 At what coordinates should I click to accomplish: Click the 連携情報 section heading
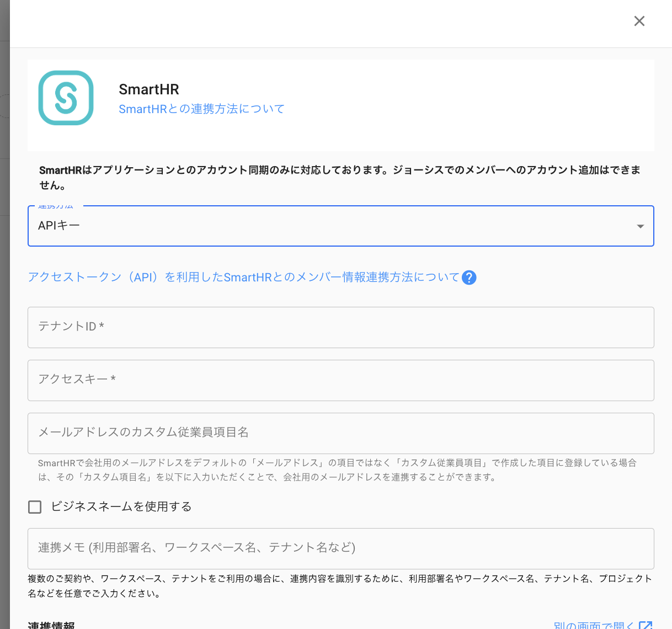(51, 625)
